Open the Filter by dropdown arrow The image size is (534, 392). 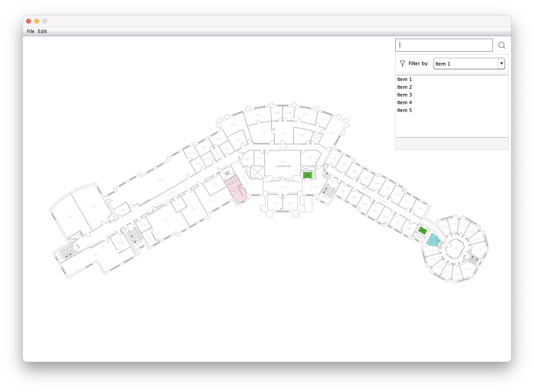[501, 64]
